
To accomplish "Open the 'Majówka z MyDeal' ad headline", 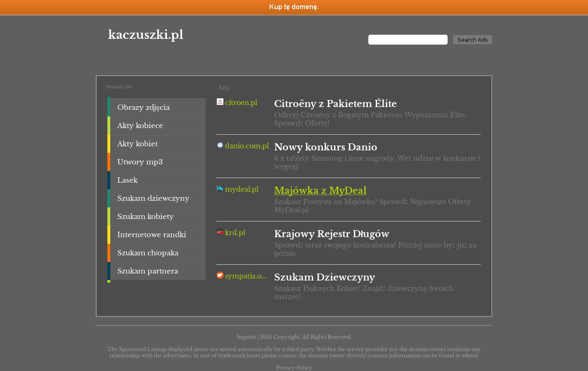I will coord(320,190).
